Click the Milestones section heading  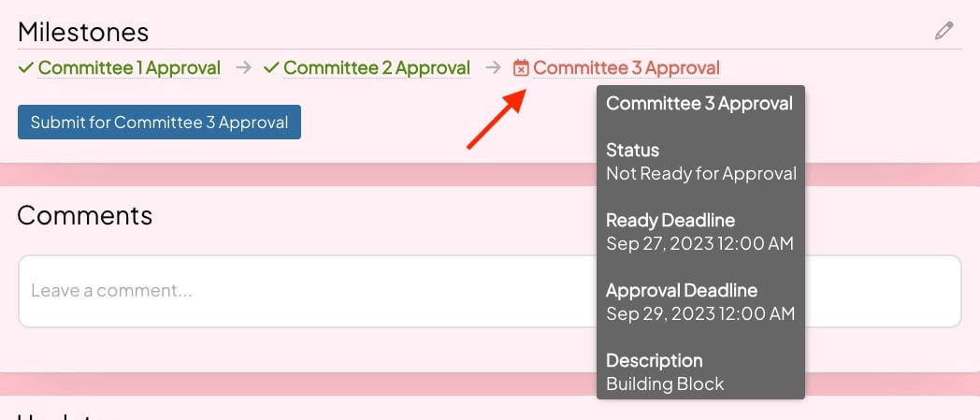(x=83, y=32)
